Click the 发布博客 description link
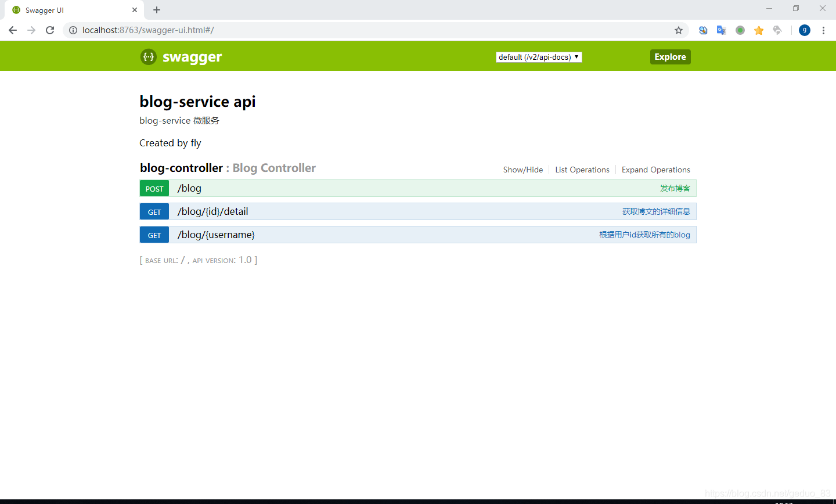The height and width of the screenshot is (504, 836). (675, 188)
